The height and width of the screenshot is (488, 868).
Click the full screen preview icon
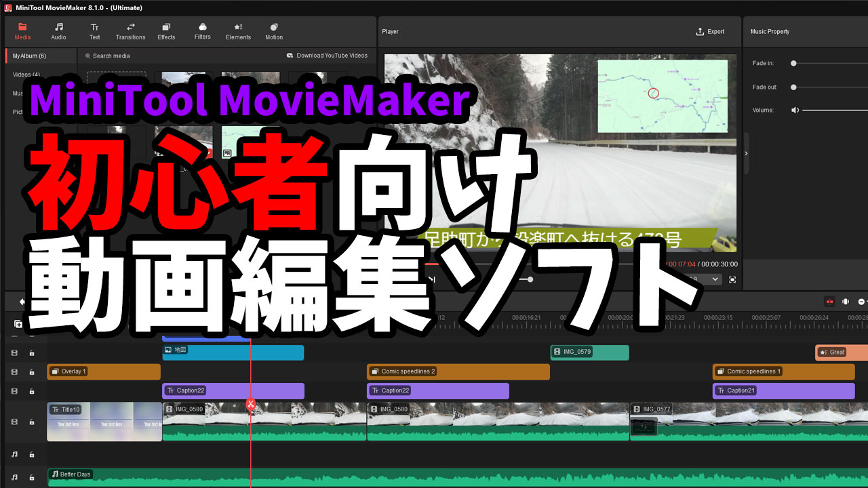[732, 279]
